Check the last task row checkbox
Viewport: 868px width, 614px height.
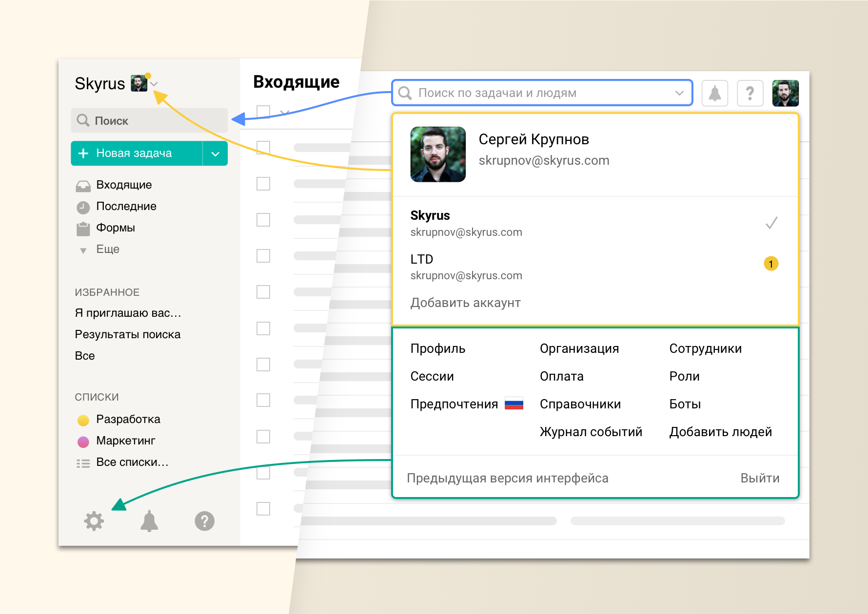(x=263, y=509)
